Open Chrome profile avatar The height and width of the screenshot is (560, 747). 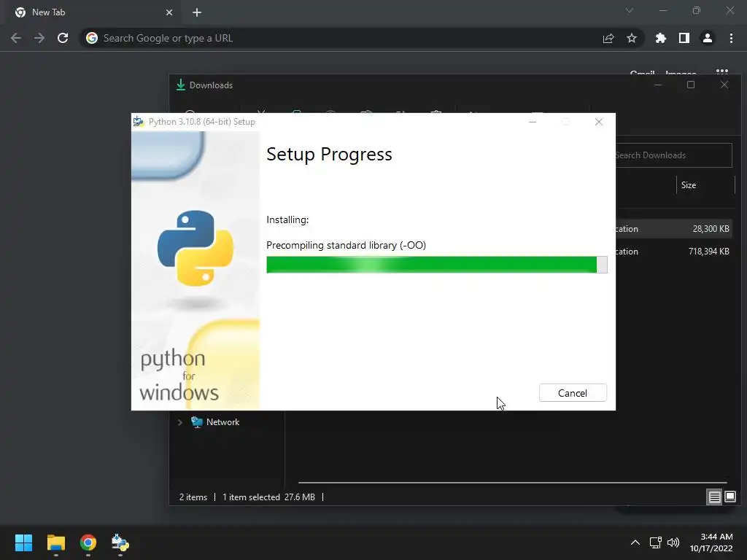[708, 38]
